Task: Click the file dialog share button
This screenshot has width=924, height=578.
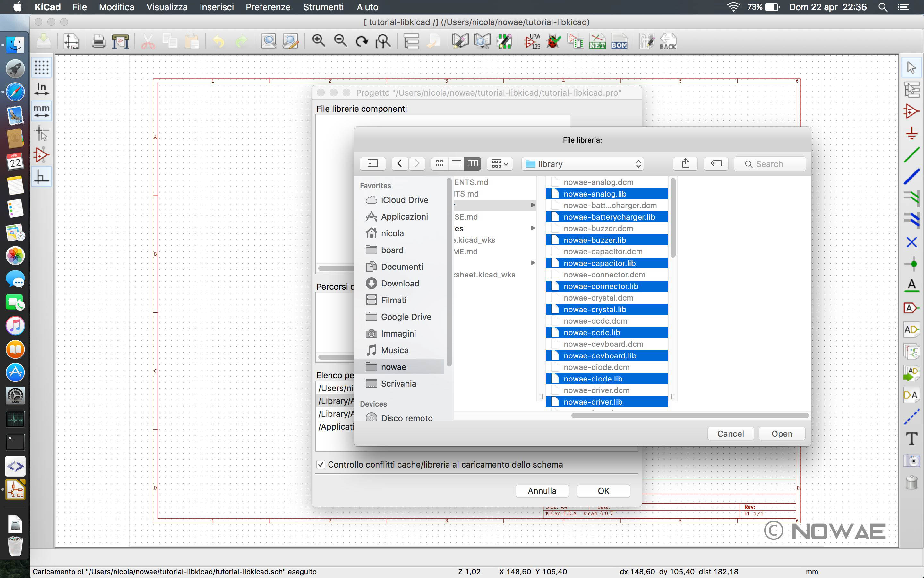Action: coord(685,164)
